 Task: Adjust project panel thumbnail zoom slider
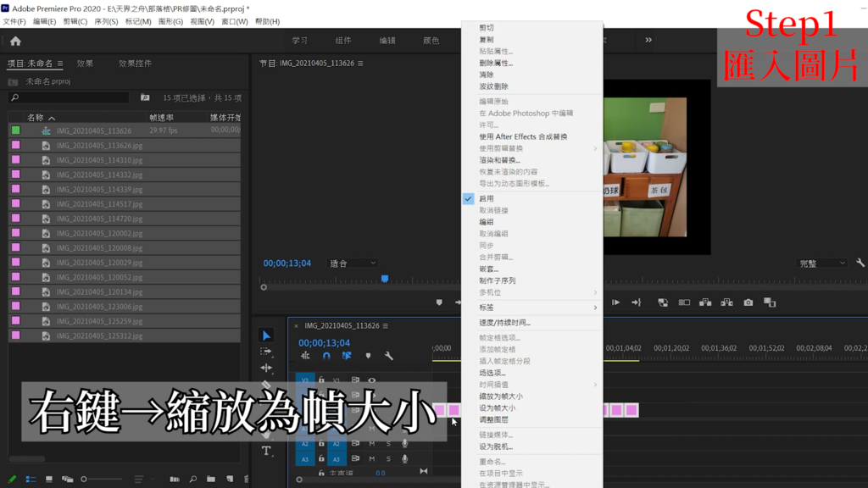point(103,480)
